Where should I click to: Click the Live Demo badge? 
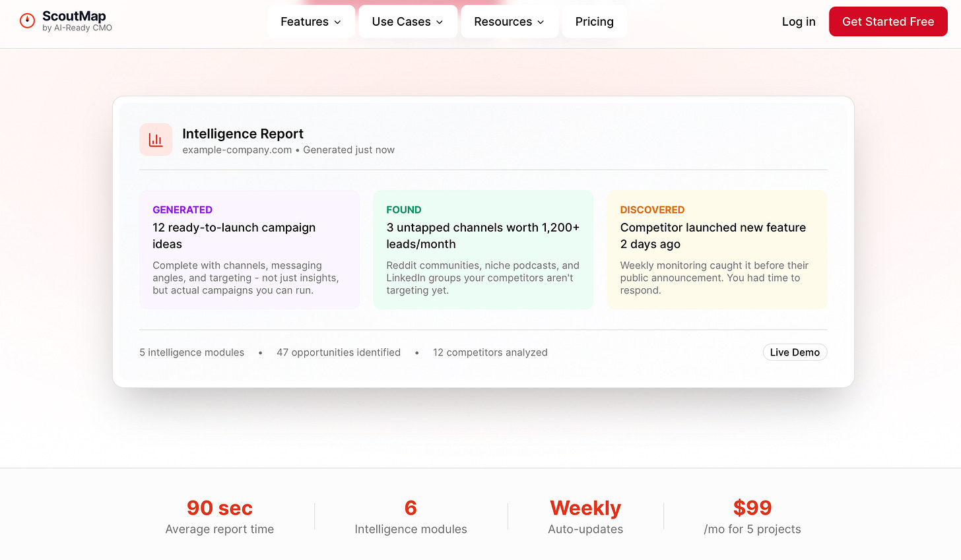795,352
